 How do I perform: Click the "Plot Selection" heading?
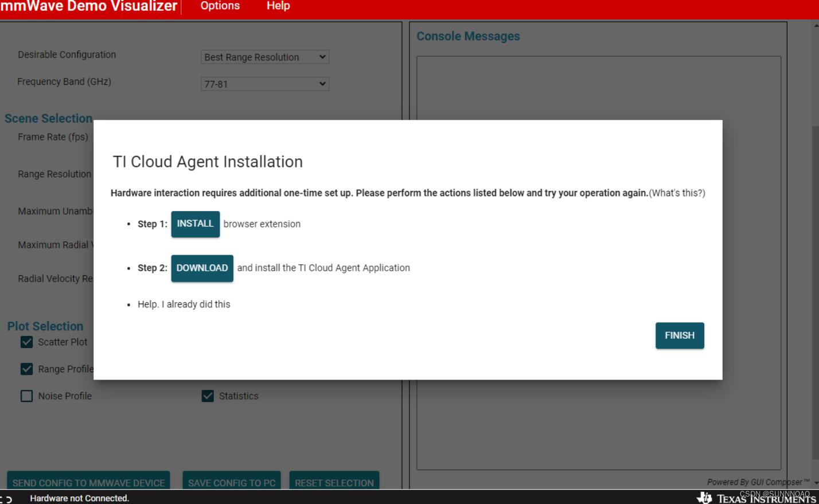click(45, 326)
